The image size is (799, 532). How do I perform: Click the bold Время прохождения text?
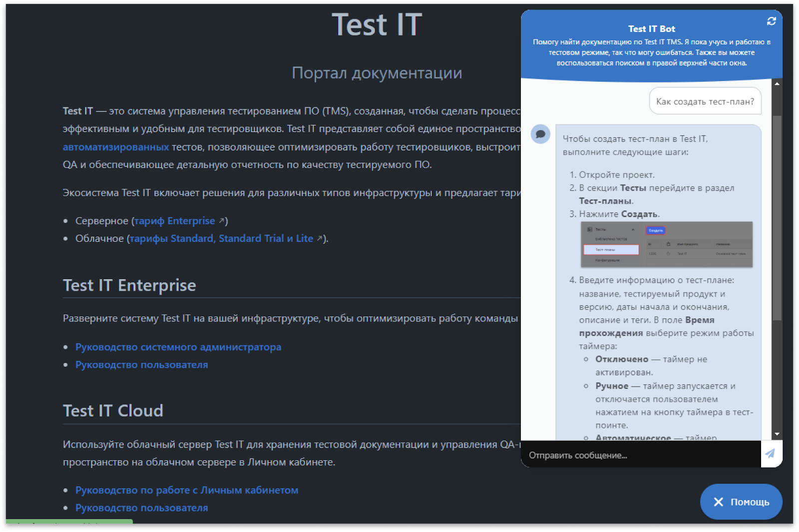(647, 326)
